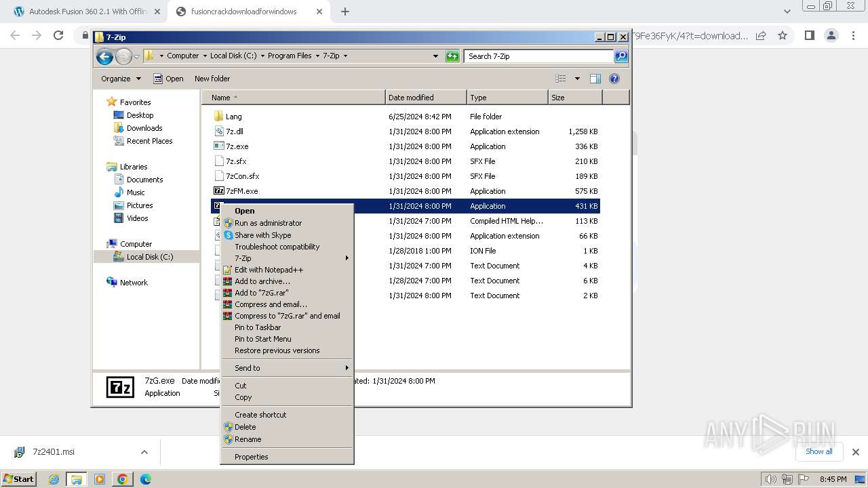Expand recent pages dropdown next to forward arrow
Viewport: 868px width, 488px height.
click(x=136, y=56)
